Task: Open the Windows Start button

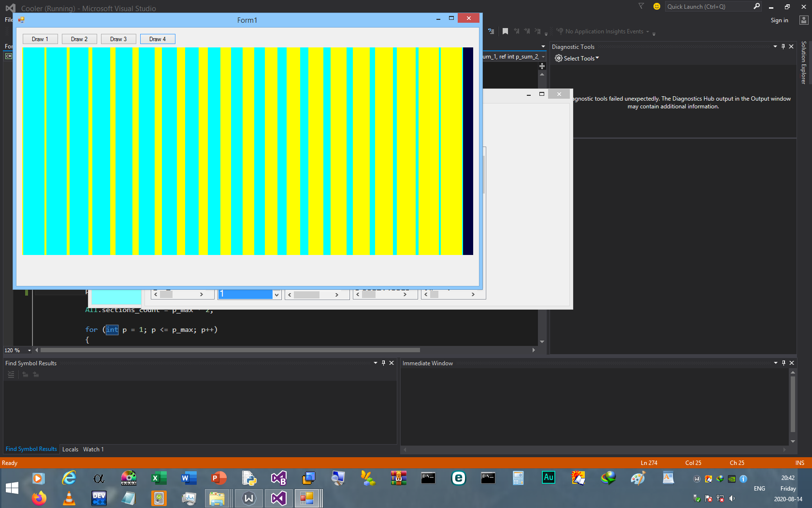Action: (12, 488)
